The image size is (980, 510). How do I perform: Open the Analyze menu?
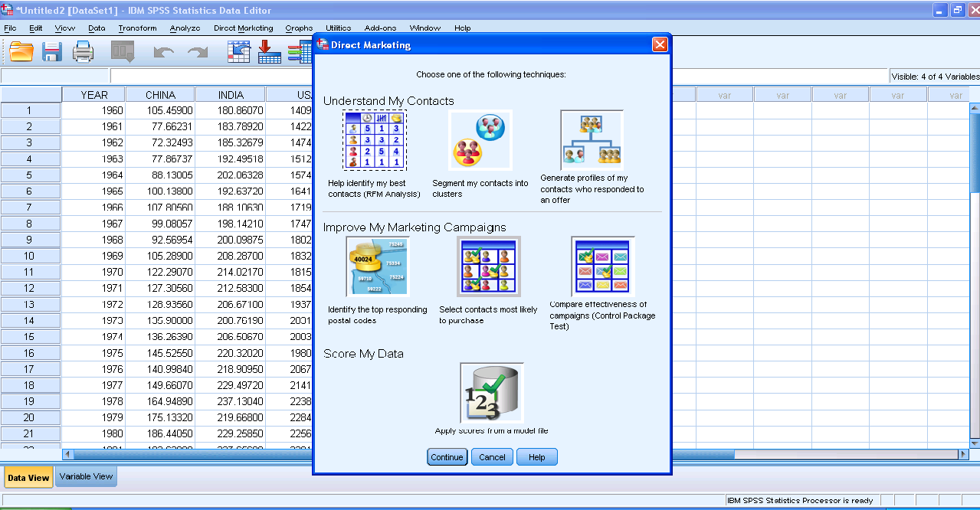[185, 28]
